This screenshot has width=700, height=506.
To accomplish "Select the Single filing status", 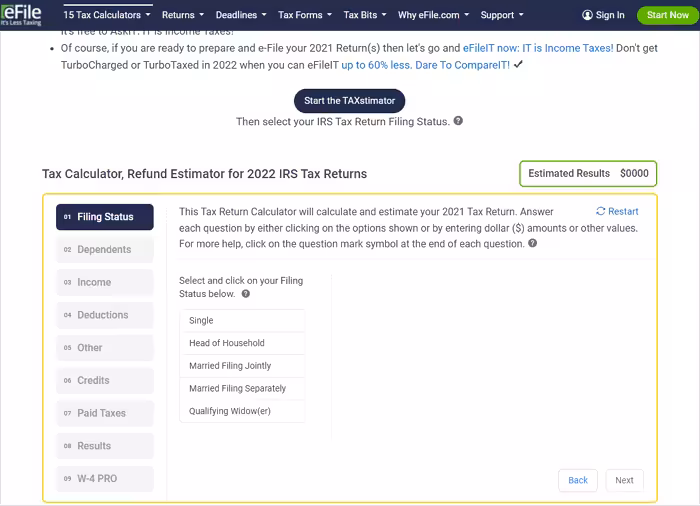I will (x=242, y=321).
